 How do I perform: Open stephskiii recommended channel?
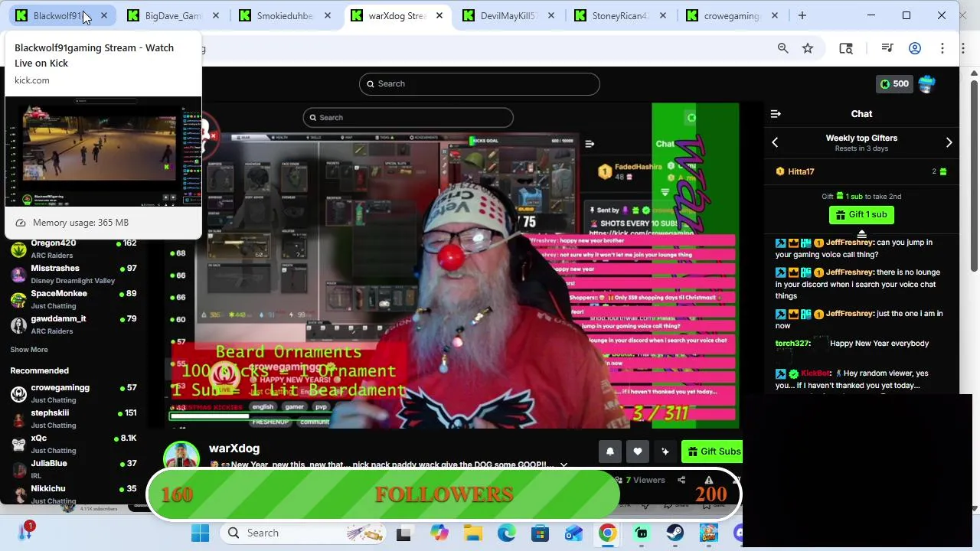click(x=73, y=419)
